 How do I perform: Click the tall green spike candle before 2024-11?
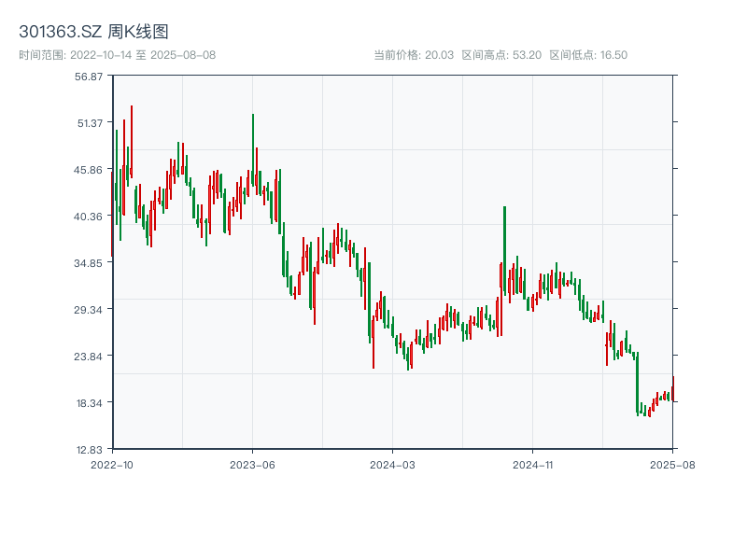504,250
